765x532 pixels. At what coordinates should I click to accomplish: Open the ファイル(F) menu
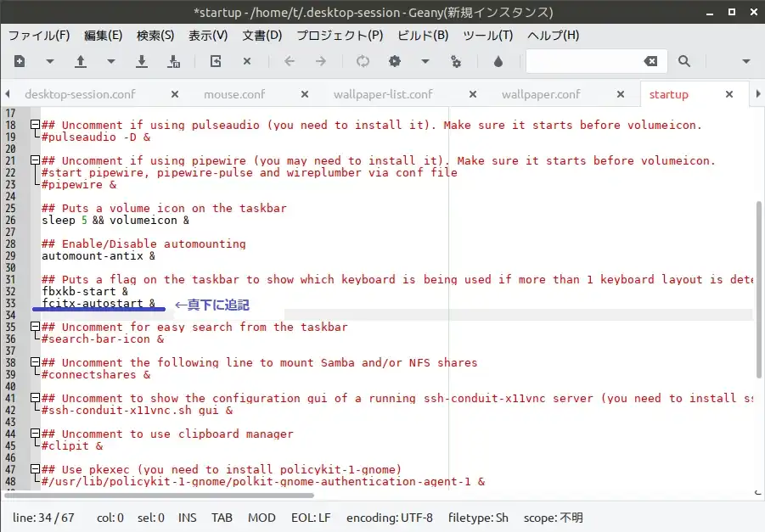click(39, 36)
